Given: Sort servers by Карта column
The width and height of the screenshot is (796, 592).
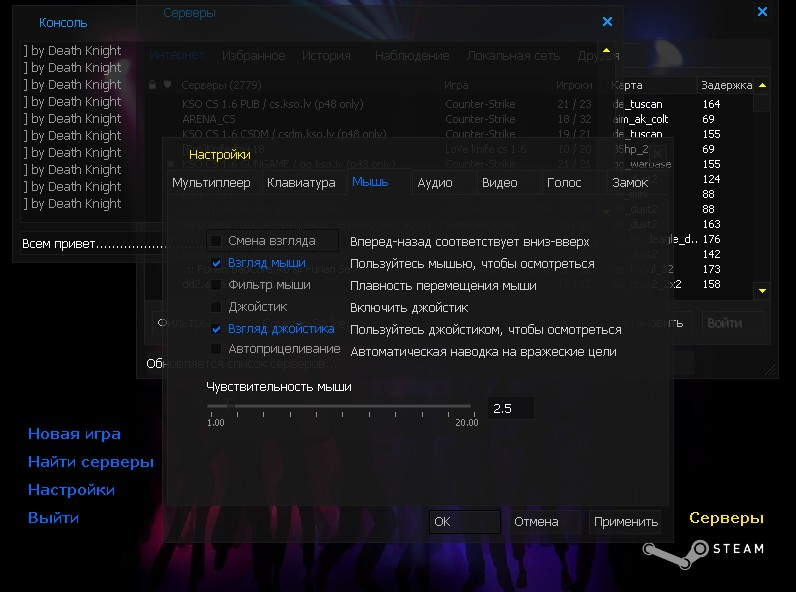Looking at the screenshot, I should [652, 85].
